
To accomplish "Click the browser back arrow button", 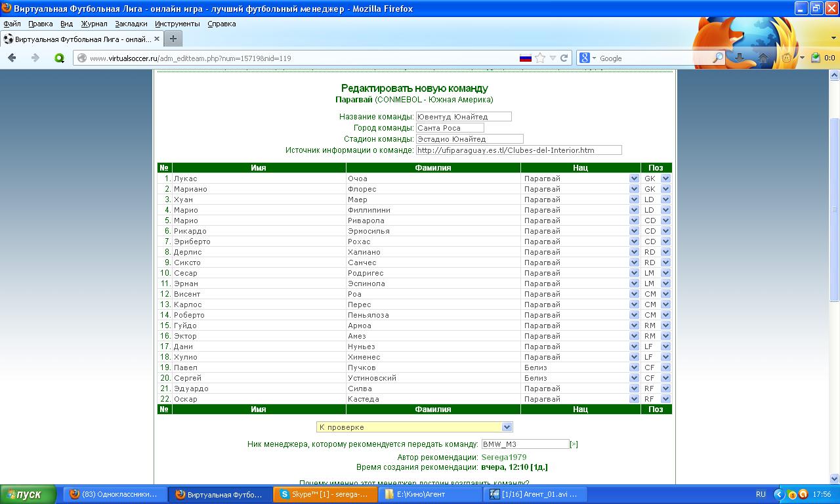I will coord(12,58).
